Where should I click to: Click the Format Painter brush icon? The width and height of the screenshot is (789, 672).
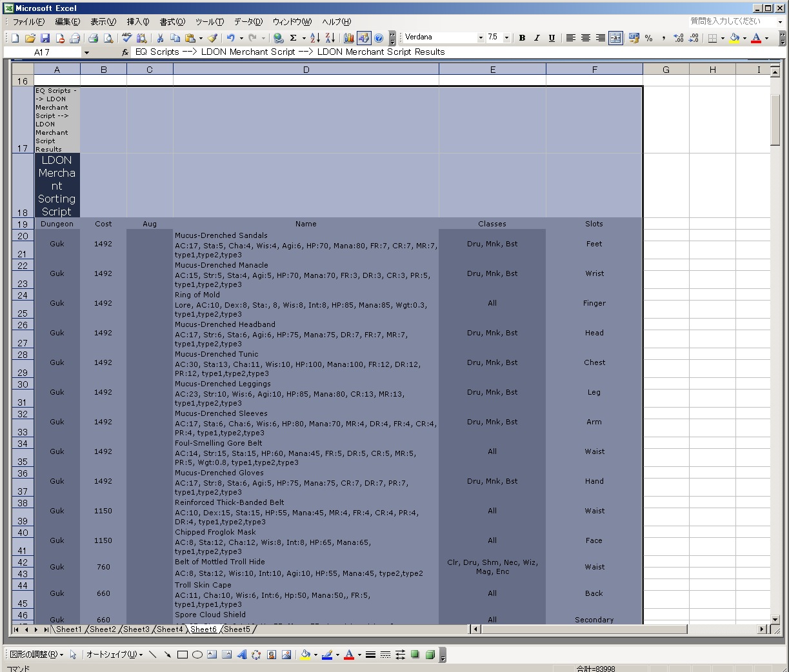[212, 38]
